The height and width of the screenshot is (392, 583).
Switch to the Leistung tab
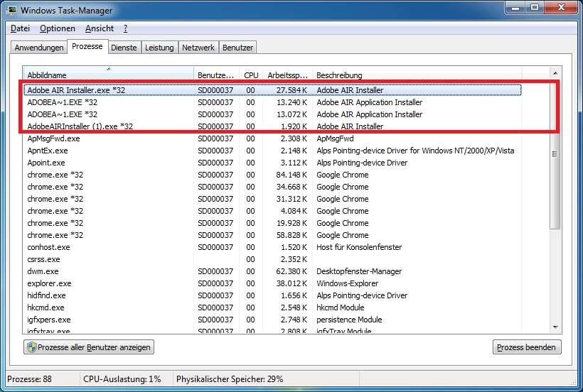click(x=159, y=48)
